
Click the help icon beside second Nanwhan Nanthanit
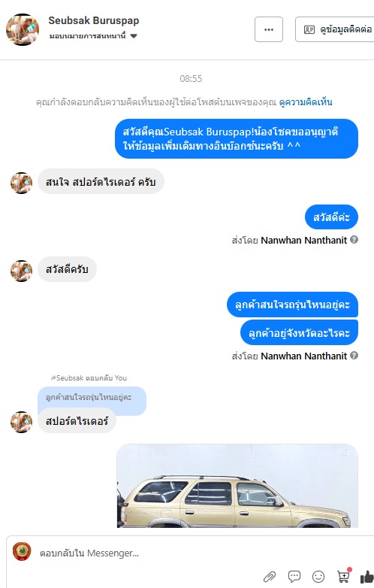pos(354,355)
